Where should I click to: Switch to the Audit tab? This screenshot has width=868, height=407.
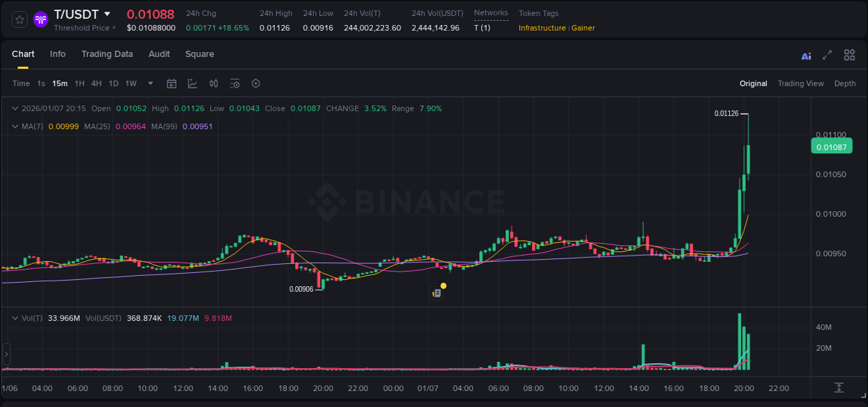coord(159,53)
